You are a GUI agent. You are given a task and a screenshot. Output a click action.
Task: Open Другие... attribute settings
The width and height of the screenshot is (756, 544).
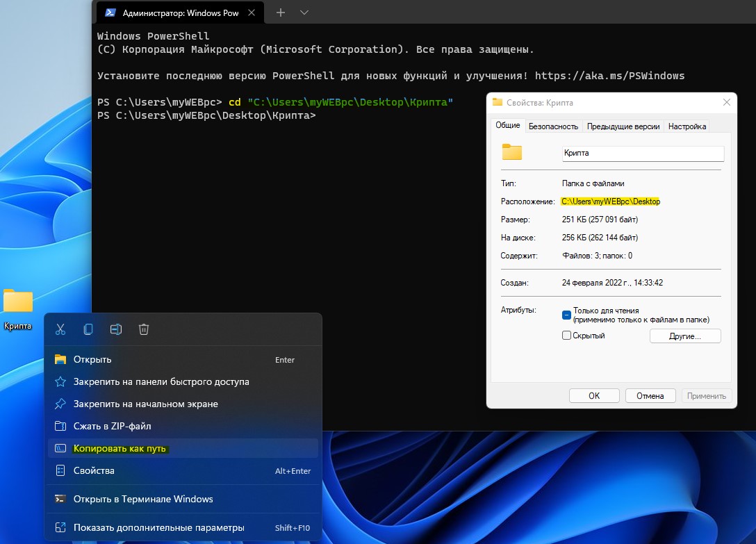click(x=685, y=336)
